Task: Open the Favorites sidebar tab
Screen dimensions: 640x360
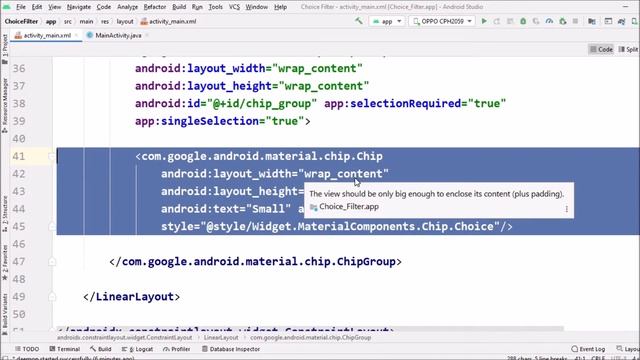Action: [5, 263]
